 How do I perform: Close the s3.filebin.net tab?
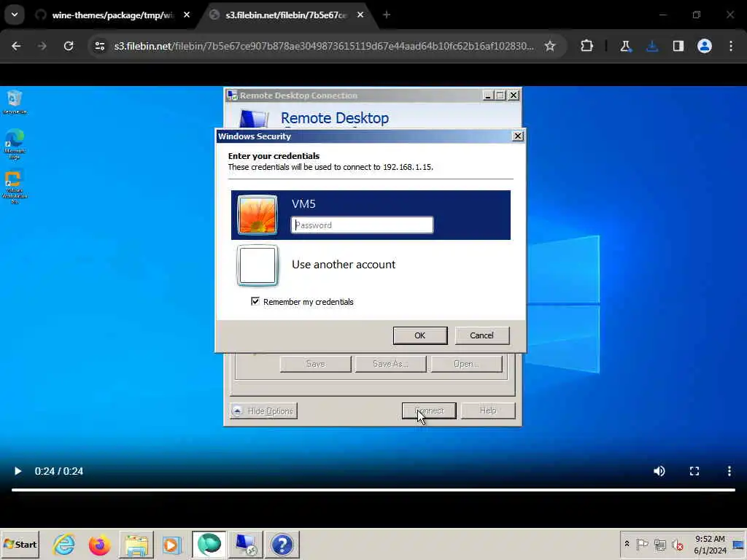click(x=360, y=15)
